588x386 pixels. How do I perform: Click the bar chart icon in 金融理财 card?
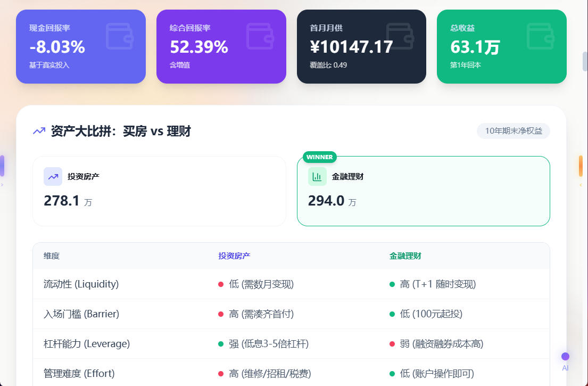tap(317, 177)
